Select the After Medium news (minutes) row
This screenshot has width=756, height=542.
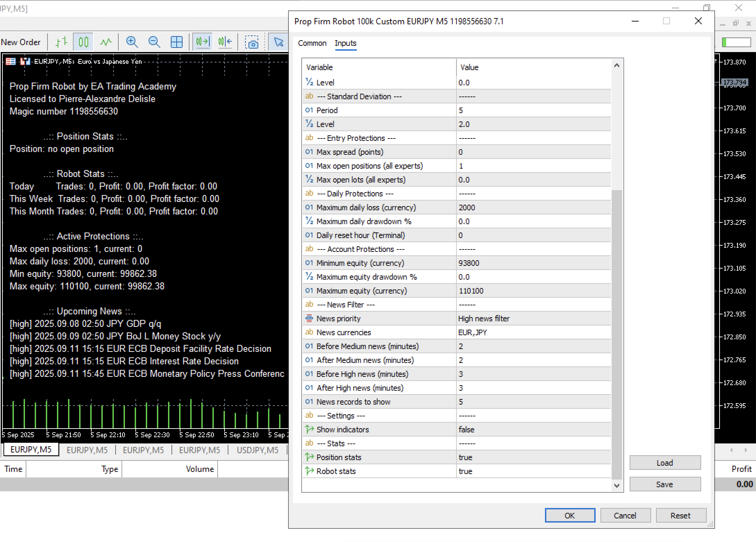click(456, 360)
